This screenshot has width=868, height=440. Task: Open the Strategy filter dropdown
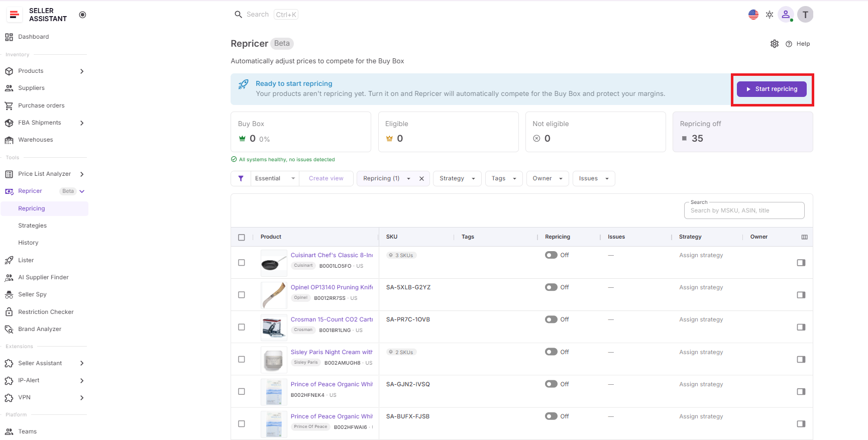pos(457,178)
